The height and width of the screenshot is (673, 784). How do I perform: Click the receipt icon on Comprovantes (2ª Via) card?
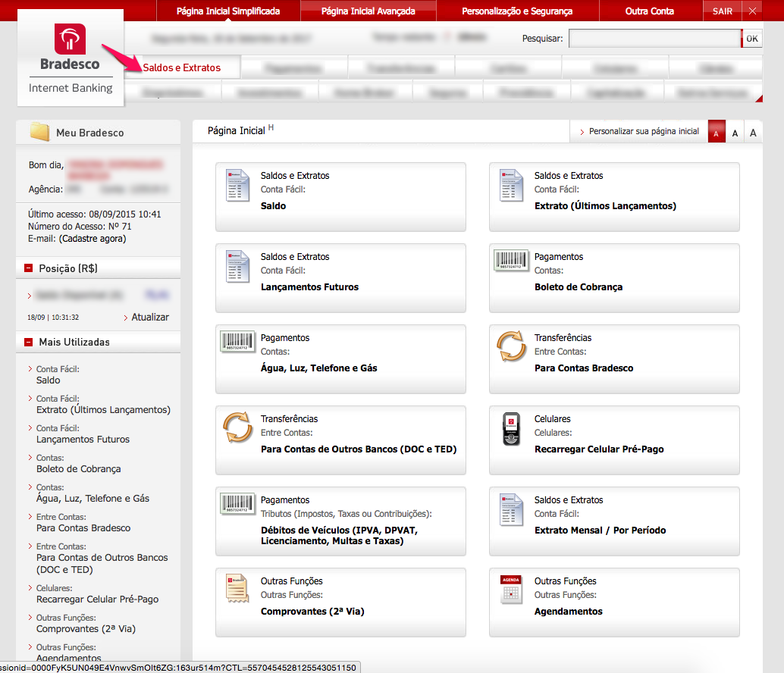[237, 589]
